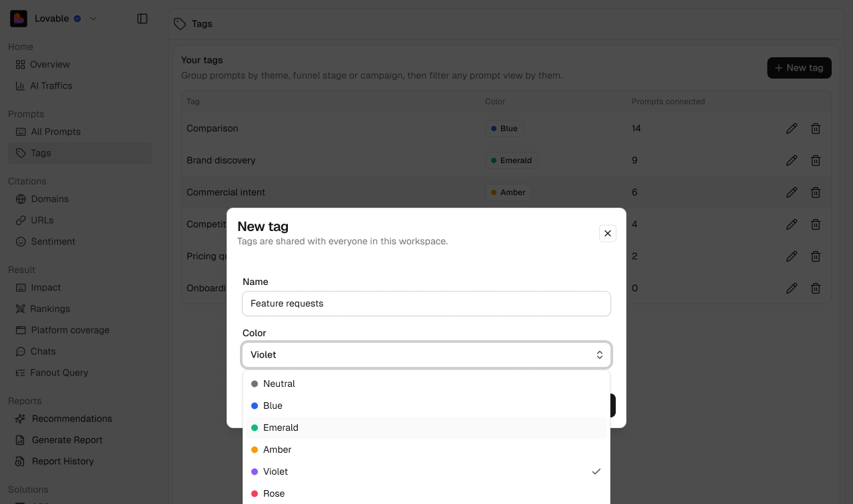Click pencil icon in 4-prompts row
This screenshot has width=853, height=504.
click(792, 224)
